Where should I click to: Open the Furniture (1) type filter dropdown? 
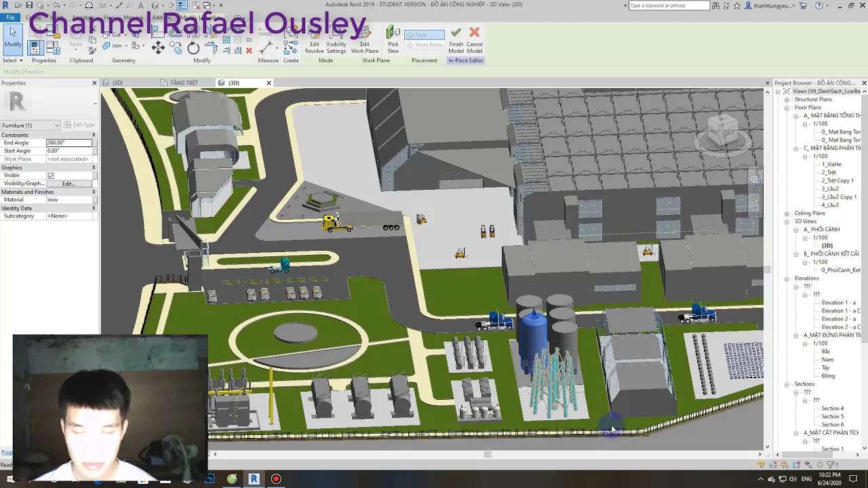coord(31,125)
